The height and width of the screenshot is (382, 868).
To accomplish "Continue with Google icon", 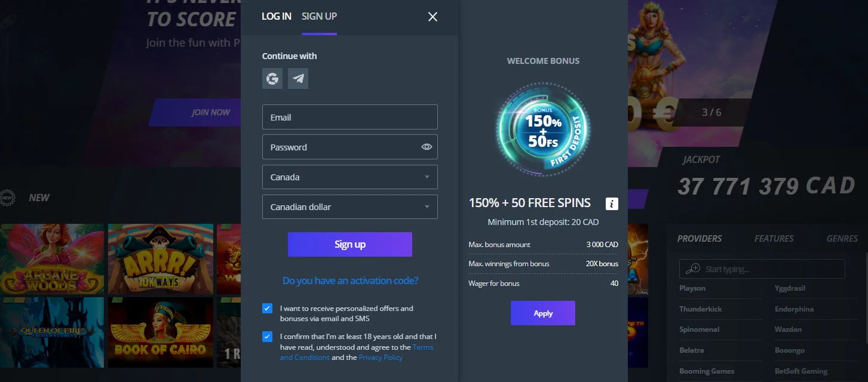I will 272,79.
